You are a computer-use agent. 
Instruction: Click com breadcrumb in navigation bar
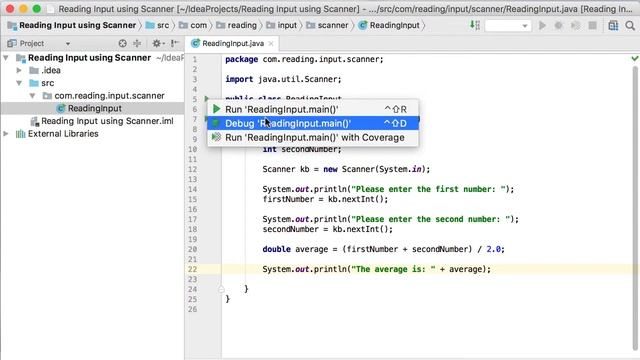[198, 25]
